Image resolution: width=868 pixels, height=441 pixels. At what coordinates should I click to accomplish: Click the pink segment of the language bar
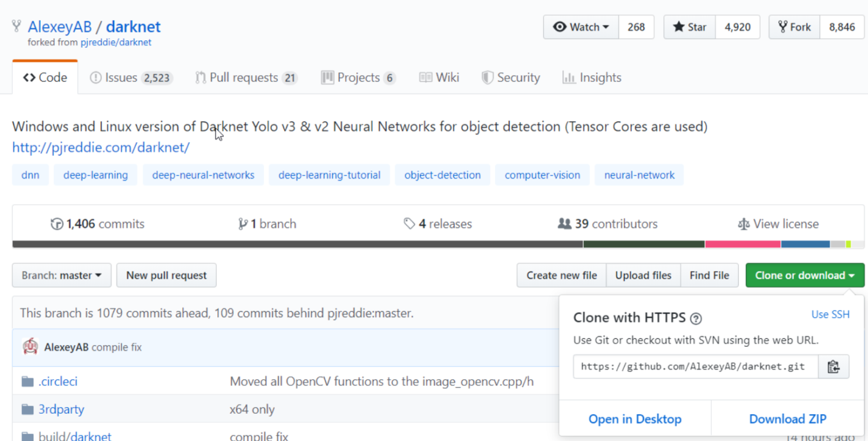tap(743, 244)
